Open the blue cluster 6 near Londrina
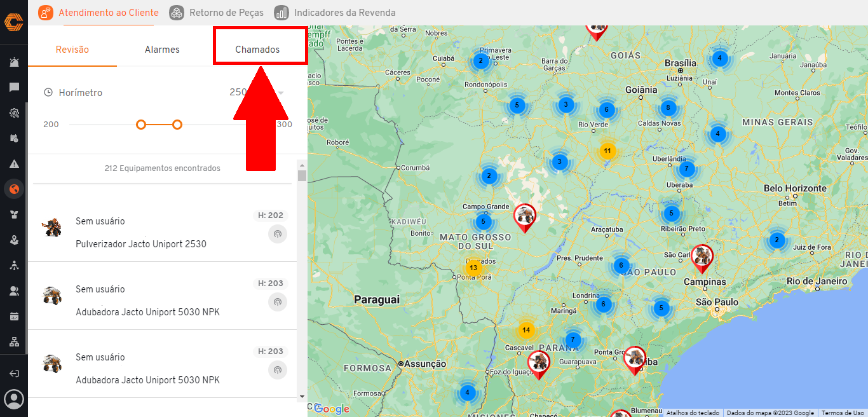 coord(603,304)
